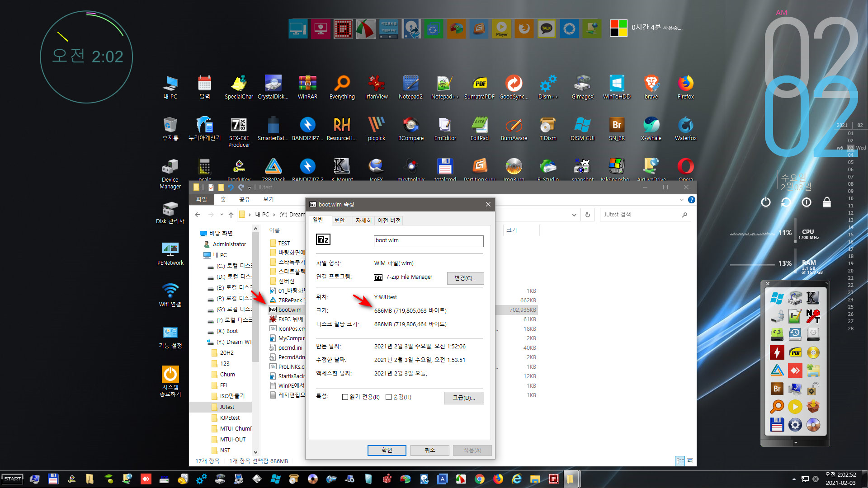This screenshot has width=868, height=488.
Task: Click the navigation pane scroll down arrow
Action: pyautogui.click(x=255, y=452)
